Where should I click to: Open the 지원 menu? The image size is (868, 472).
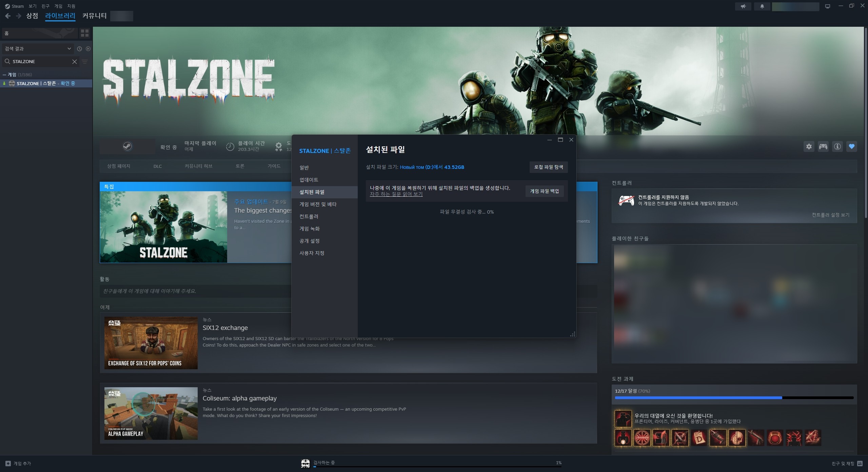tap(71, 6)
